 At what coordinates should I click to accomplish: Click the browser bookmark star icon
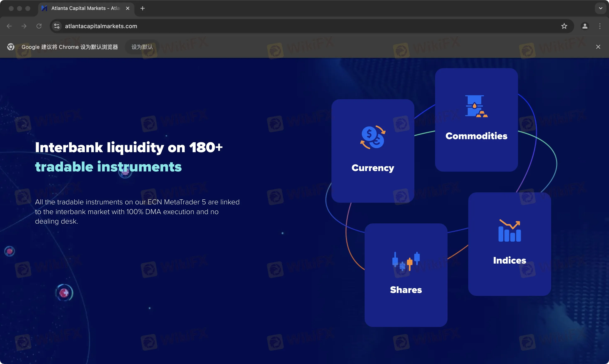[564, 26]
